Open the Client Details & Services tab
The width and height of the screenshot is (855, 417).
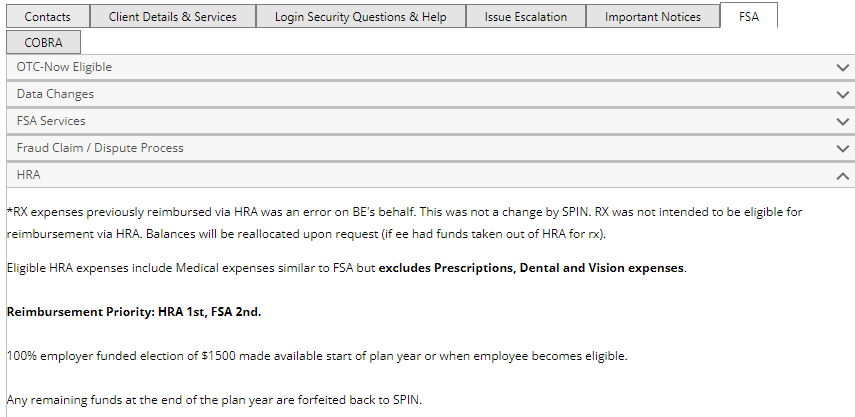[172, 16]
